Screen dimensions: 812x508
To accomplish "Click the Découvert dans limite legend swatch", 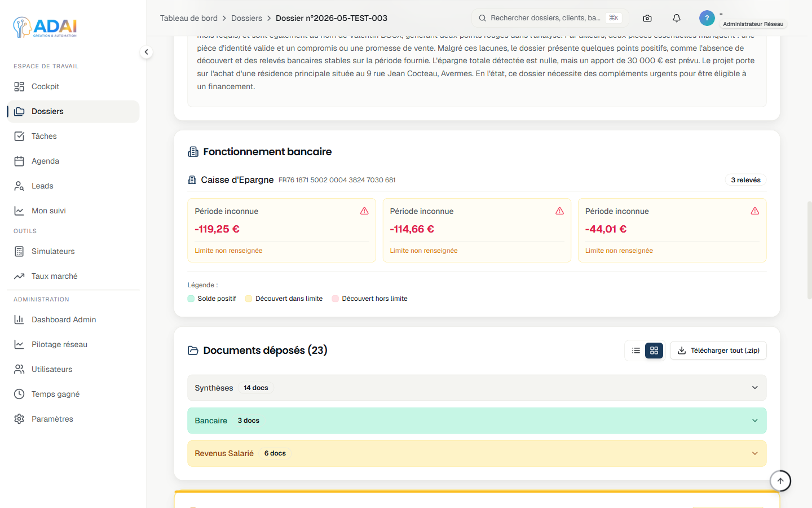I will pos(249,299).
